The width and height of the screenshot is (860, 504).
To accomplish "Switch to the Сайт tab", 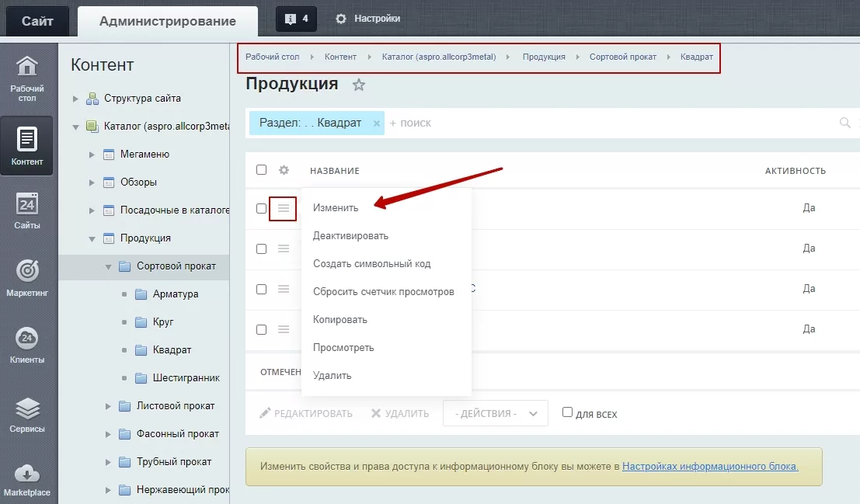I will [37, 22].
